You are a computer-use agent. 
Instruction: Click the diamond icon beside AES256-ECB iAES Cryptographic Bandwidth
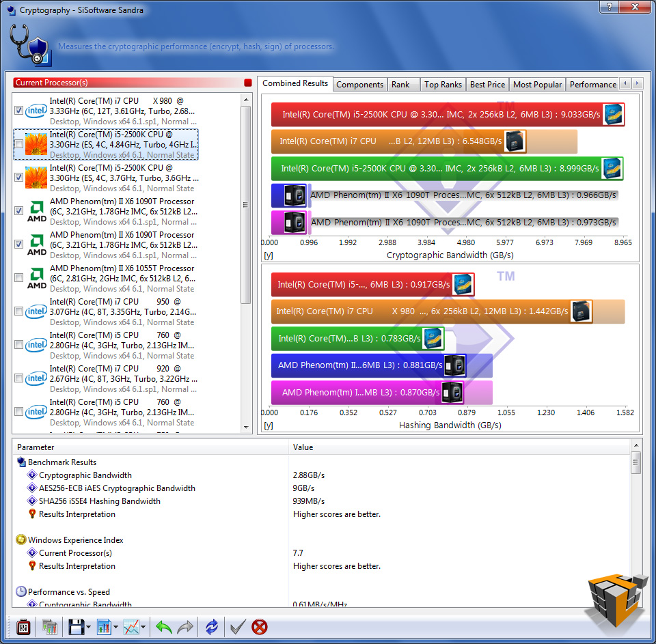[x=32, y=488]
